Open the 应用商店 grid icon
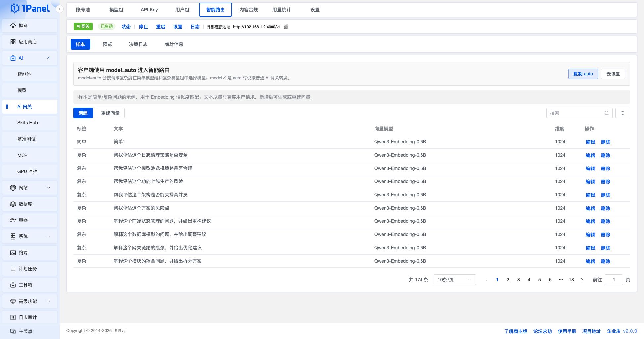The image size is (644, 339). (x=13, y=42)
